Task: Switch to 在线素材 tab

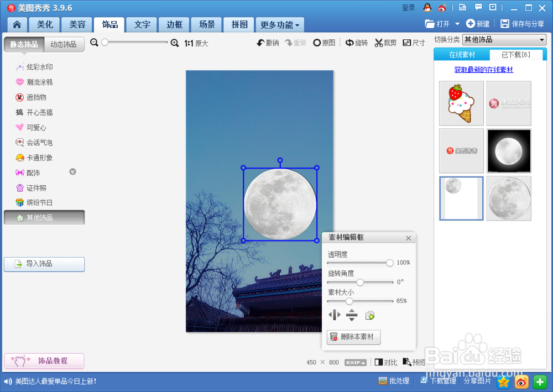Action: [x=462, y=55]
